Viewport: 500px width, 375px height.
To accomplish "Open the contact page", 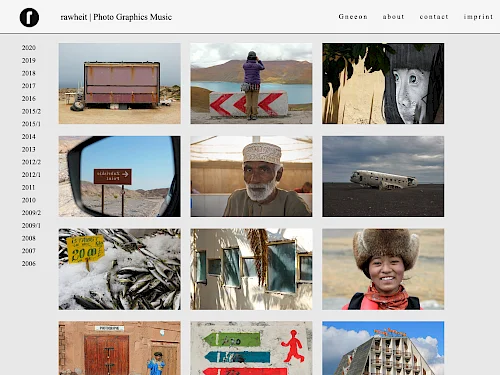I will (x=434, y=17).
